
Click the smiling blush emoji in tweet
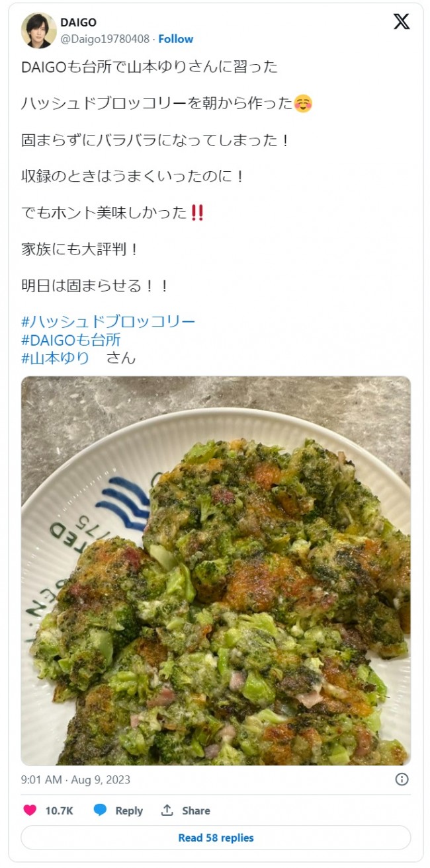click(x=303, y=104)
